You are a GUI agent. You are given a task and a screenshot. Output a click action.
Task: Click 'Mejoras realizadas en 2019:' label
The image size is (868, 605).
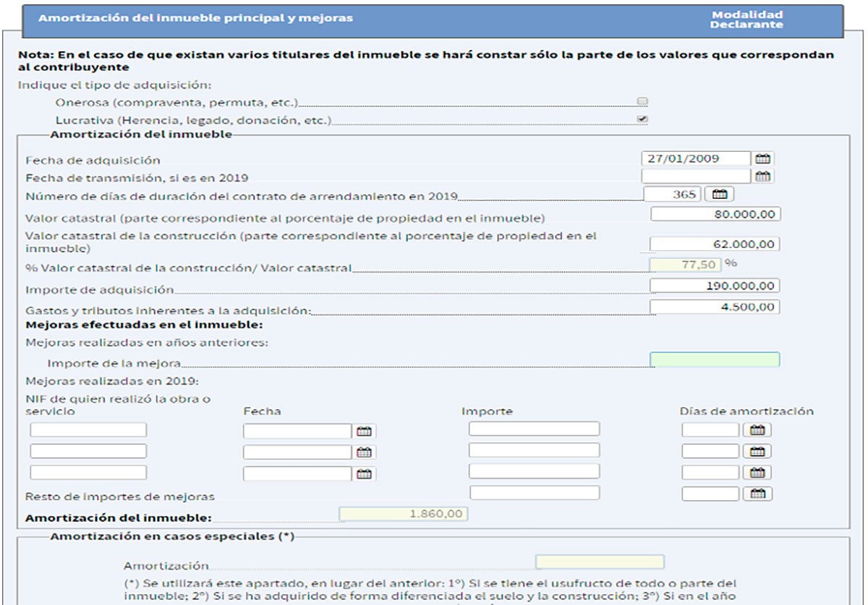pos(111,381)
